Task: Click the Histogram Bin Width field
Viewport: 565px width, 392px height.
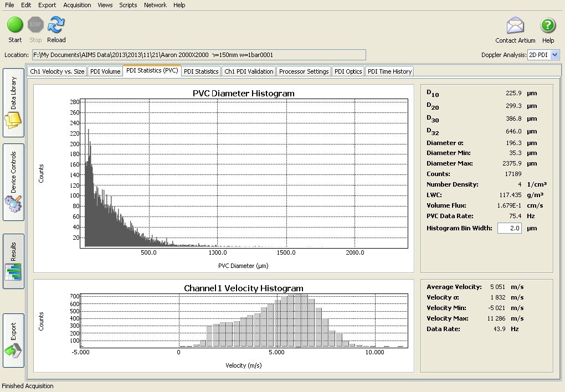Action: tap(509, 228)
